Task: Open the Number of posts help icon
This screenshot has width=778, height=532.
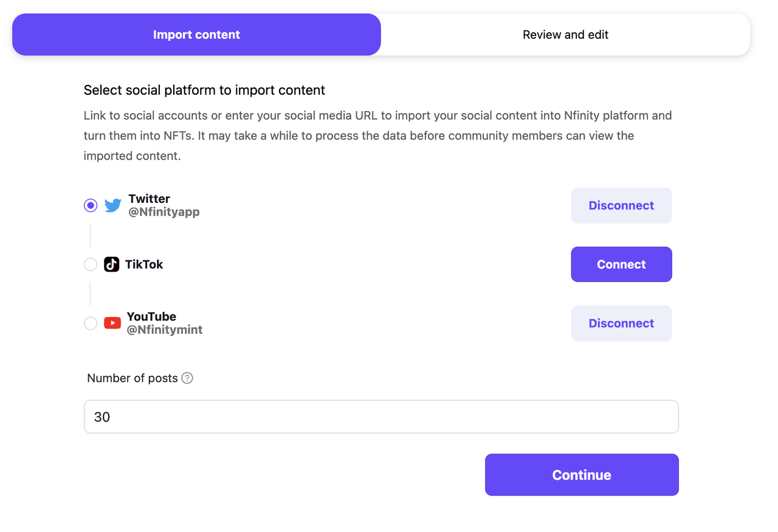Action: tap(187, 378)
